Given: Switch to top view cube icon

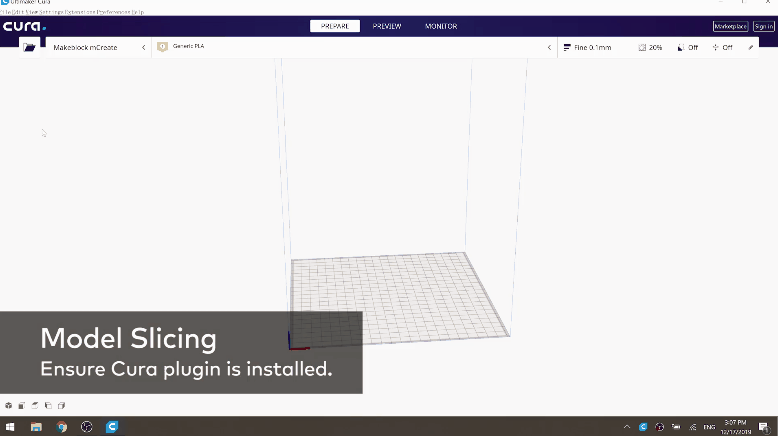Looking at the screenshot, I should pos(35,406).
